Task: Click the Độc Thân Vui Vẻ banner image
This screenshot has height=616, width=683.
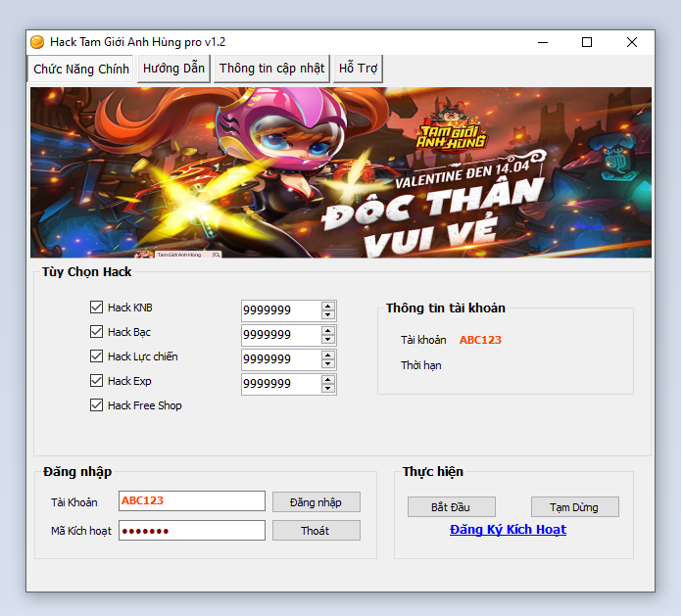Action: tap(340, 172)
